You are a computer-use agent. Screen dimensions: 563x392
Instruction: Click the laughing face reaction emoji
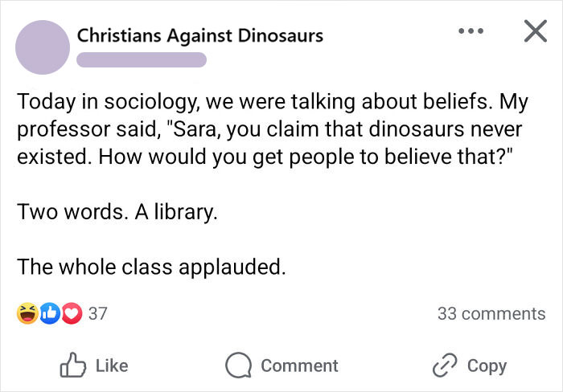click(x=27, y=314)
